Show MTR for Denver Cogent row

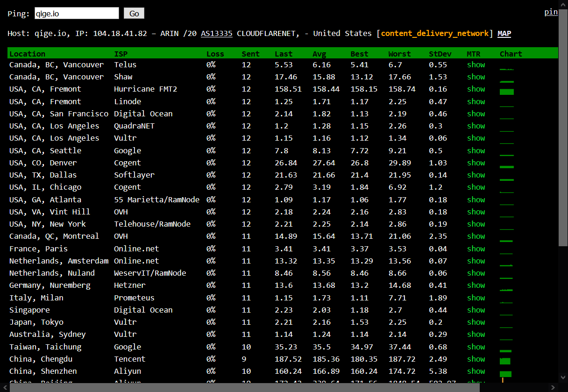(x=476, y=163)
